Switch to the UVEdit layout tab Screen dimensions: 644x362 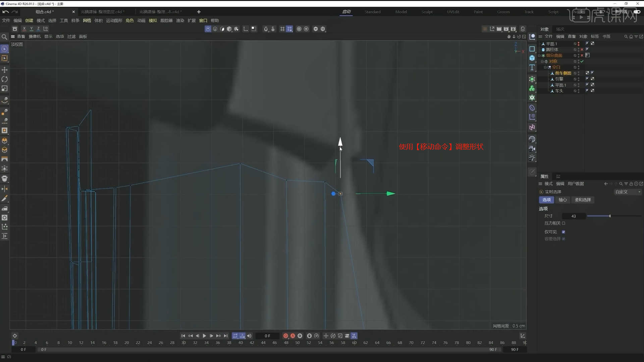pyautogui.click(x=453, y=12)
